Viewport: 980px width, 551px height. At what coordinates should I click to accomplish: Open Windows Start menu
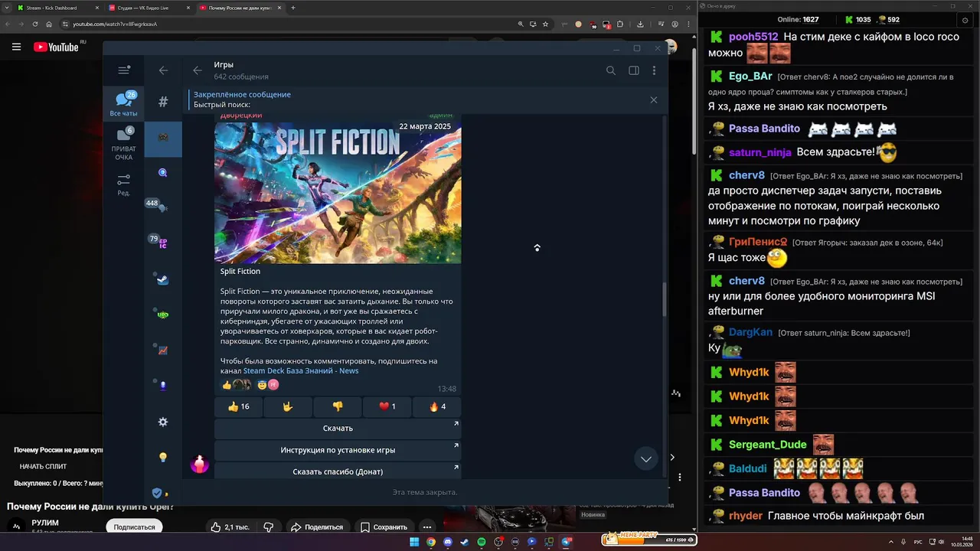pyautogui.click(x=414, y=542)
